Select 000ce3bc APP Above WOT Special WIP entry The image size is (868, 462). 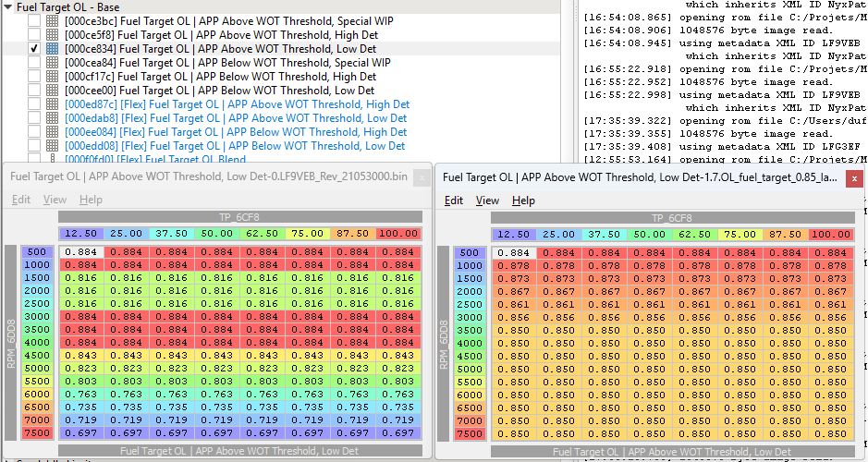(228, 21)
